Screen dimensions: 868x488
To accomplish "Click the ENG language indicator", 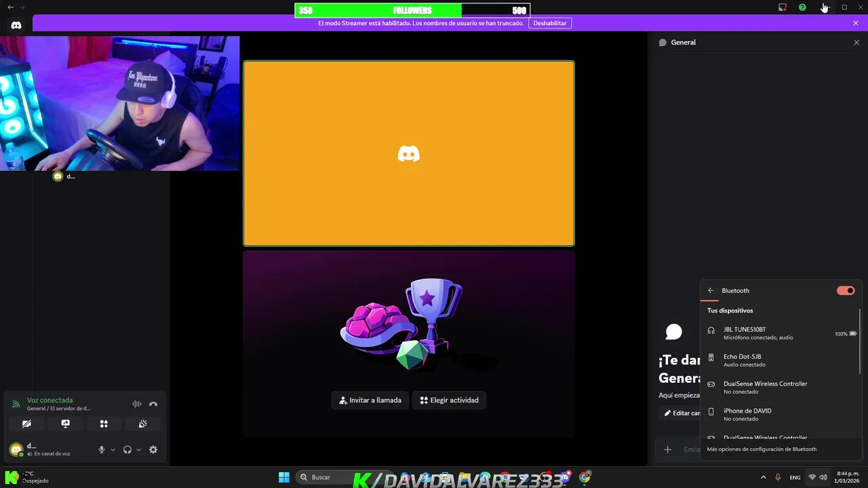I will pos(795,477).
